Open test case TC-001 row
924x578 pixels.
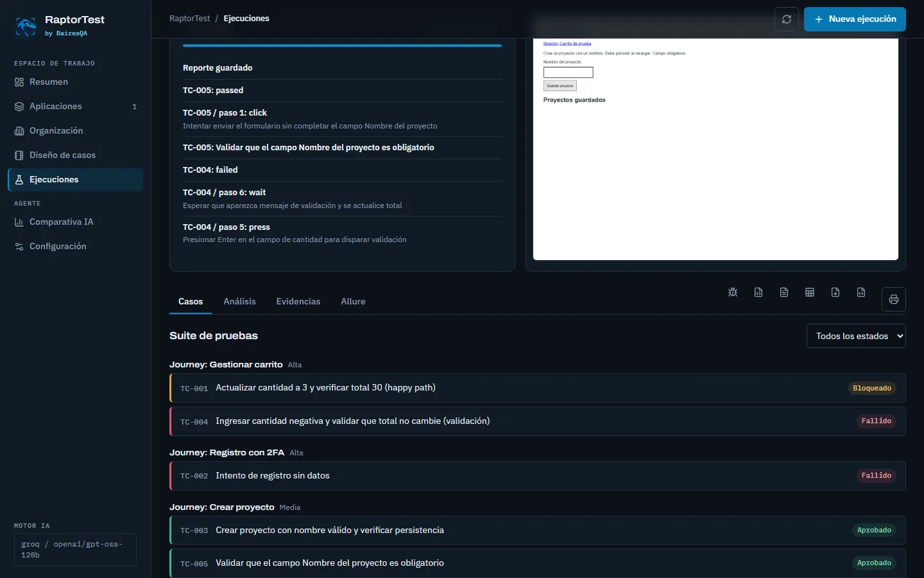[538, 388]
